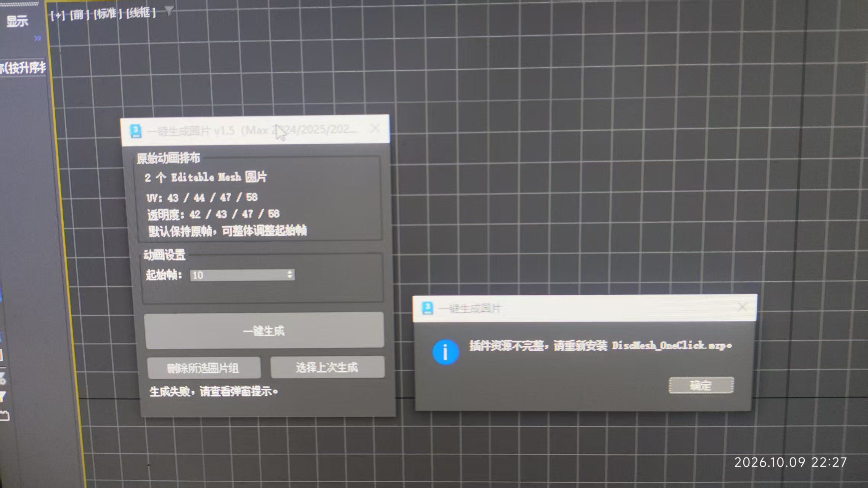Viewport: 868px width, 488px height.
Task: Open the [前] viewport view menu
Action: coord(79,14)
